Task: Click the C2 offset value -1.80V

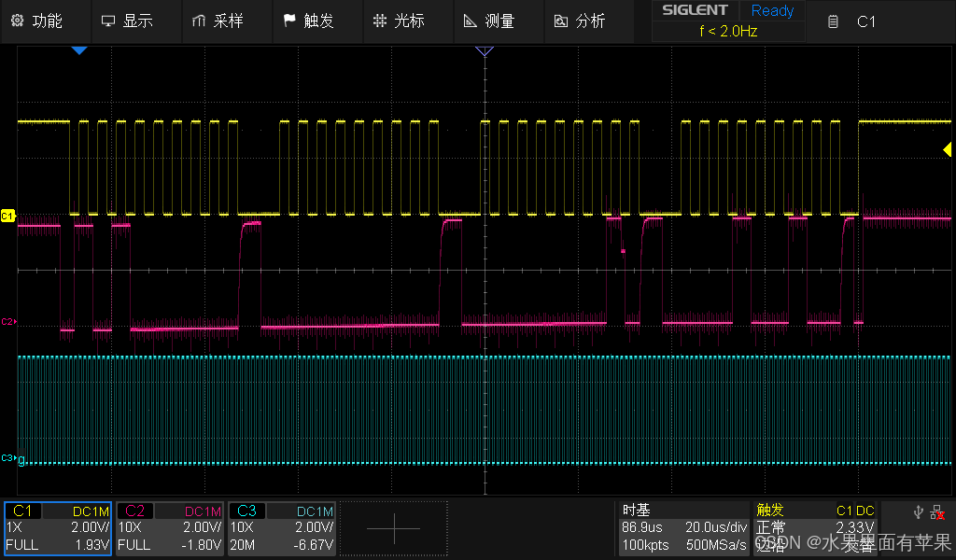Action: pos(202,545)
